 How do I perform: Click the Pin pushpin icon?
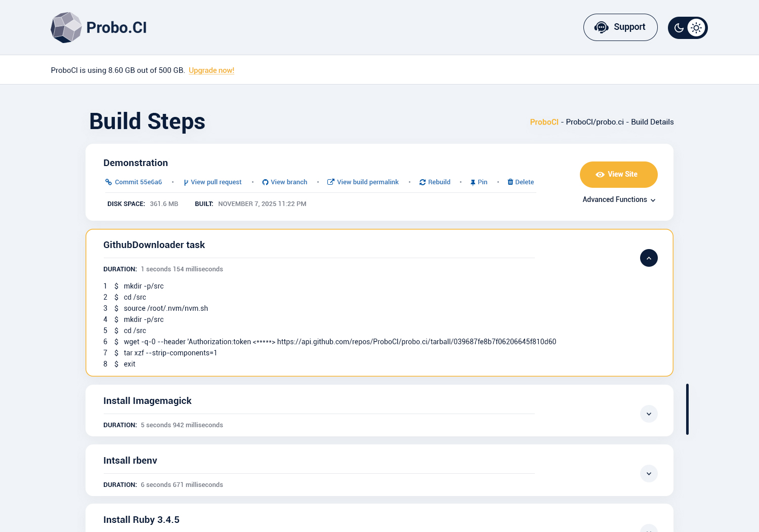[473, 182]
